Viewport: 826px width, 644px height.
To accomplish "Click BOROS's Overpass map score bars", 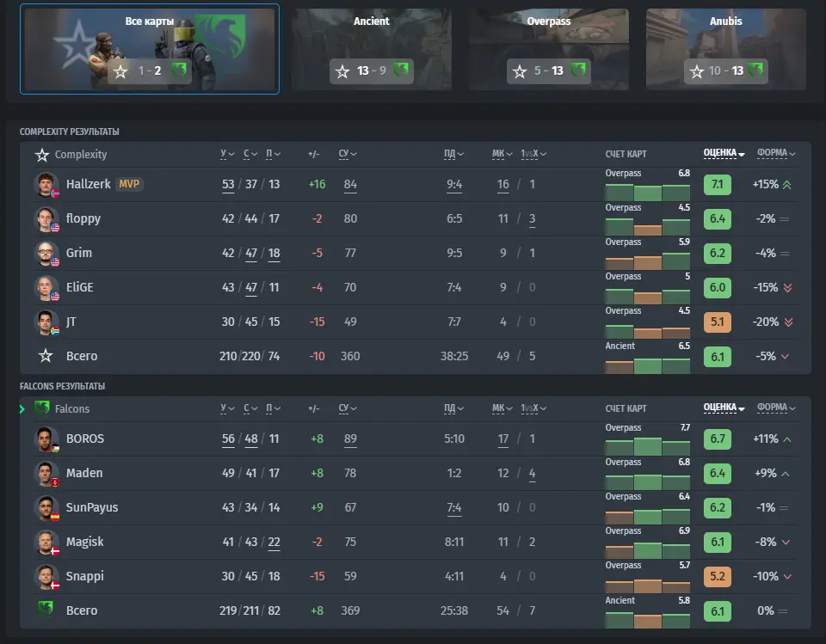I will tap(647, 445).
